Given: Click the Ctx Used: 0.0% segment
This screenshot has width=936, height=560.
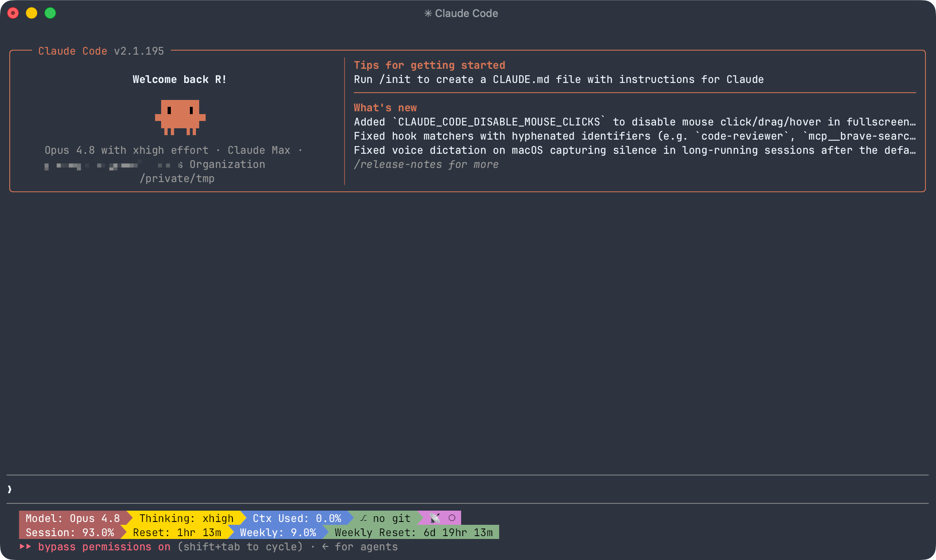Looking at the screenshot, I should point(297,518).
